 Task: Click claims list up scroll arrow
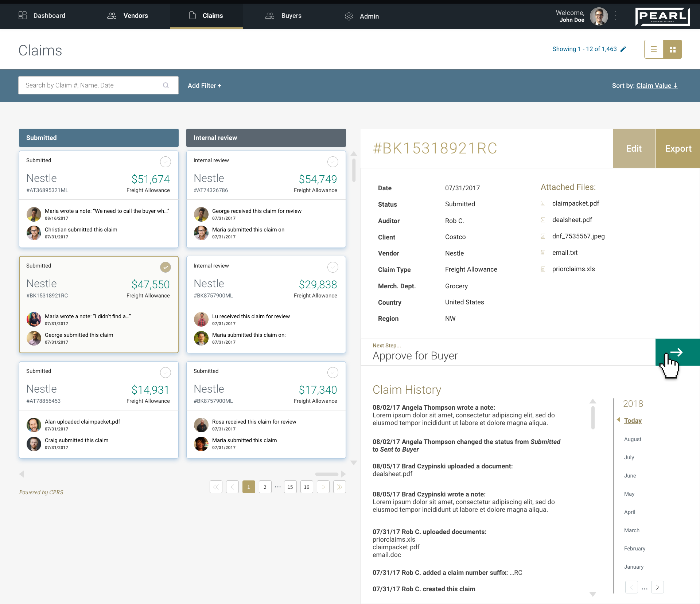pos(354,153)
